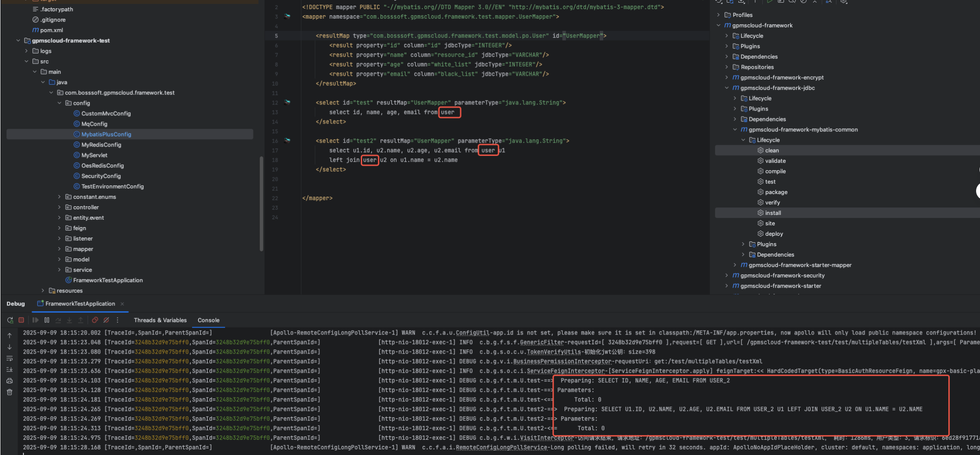Rerun FrameworkTestApplication in debug mode
This screenshot has width=980, height=455.
point(10,320)
